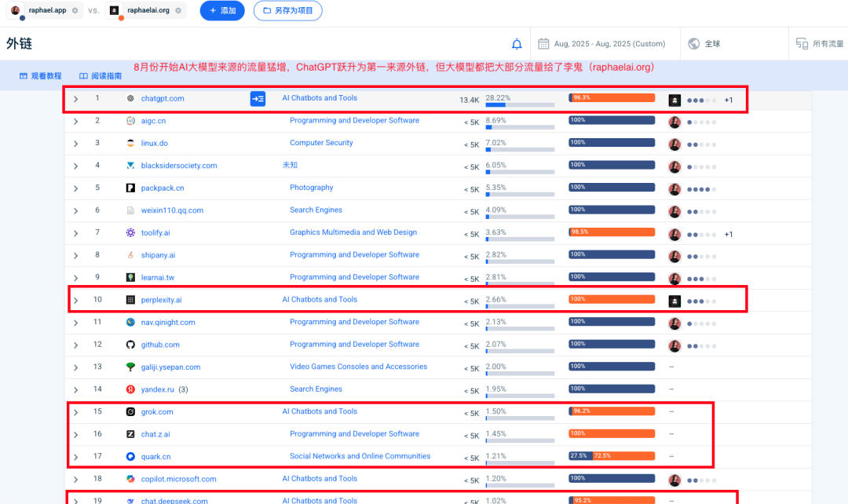Click the 27.5% / 72.5% split bar for quark.cn
Screen dimensions: 848x504
pos(612,456)
